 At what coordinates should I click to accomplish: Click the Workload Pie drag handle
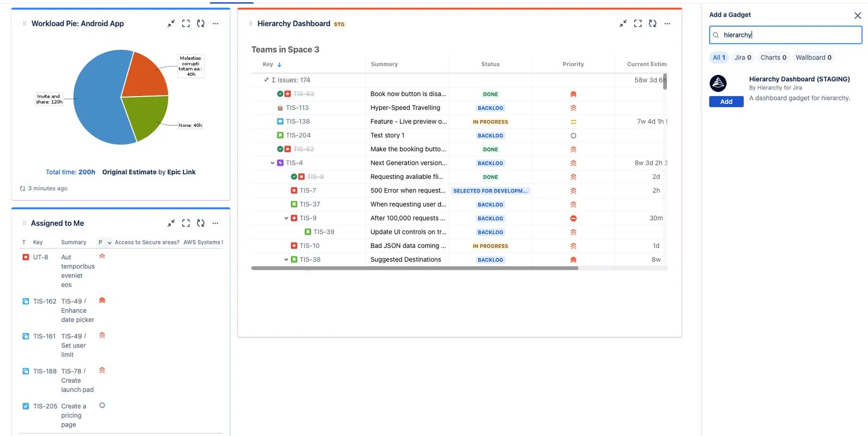click(24, 23)
